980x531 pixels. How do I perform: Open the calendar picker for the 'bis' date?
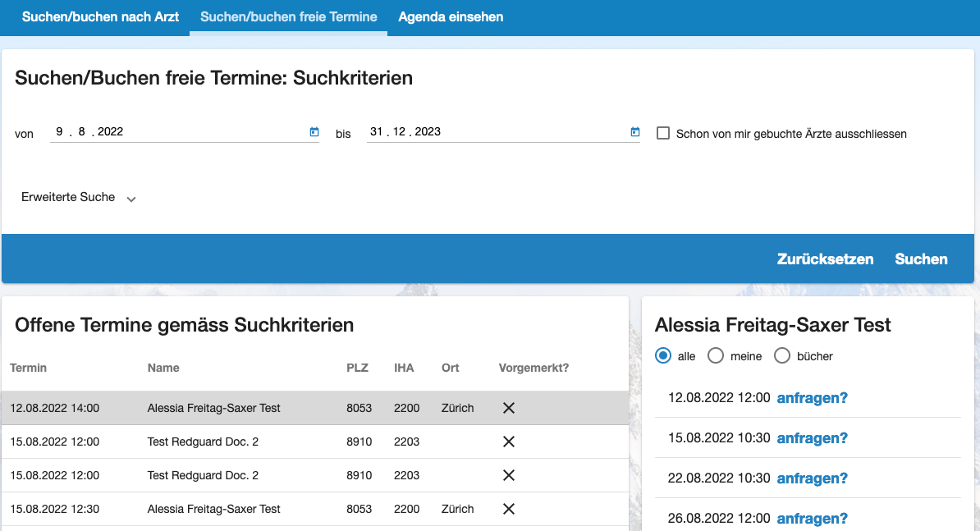pos(634,131)
